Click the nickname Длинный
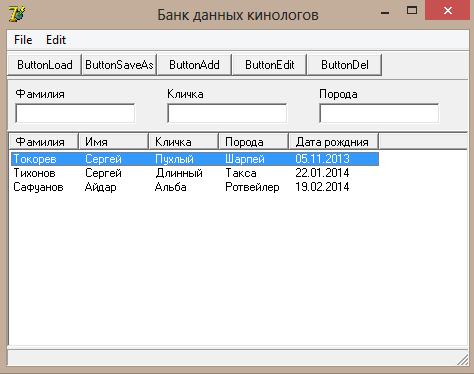 179,173
